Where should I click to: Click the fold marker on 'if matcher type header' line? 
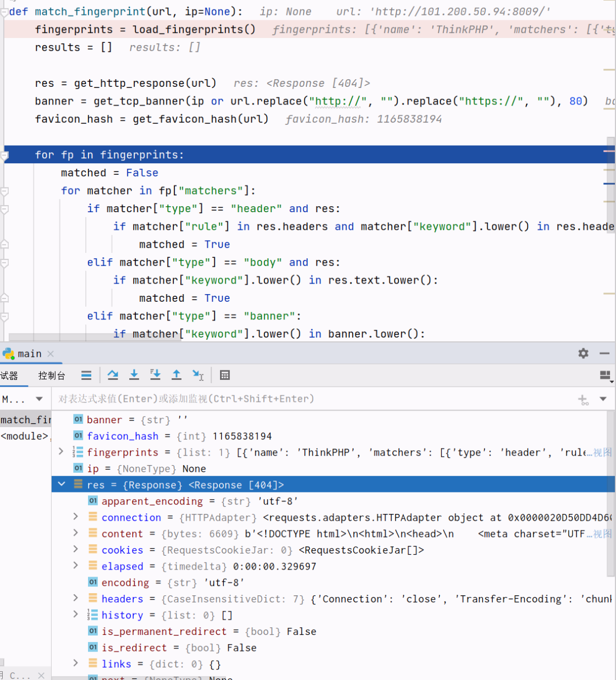[x=4, y=209]
